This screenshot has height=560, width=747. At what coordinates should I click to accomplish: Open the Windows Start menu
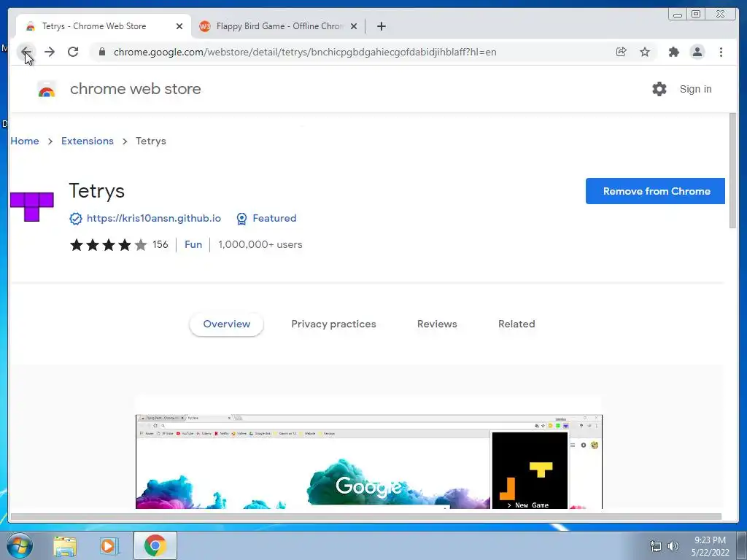pyautogui.click(x=20, y=545)
